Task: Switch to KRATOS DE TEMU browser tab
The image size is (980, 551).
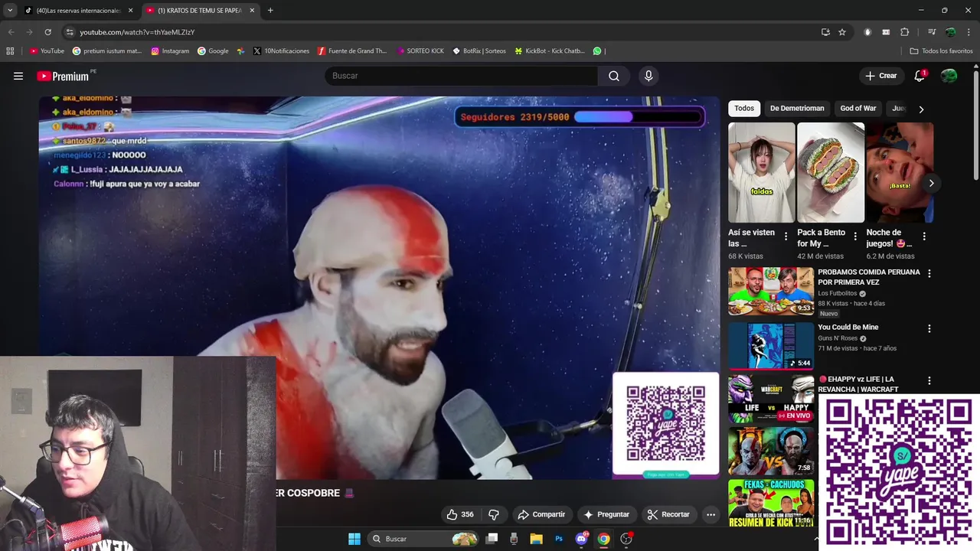Action: point(200,10)
